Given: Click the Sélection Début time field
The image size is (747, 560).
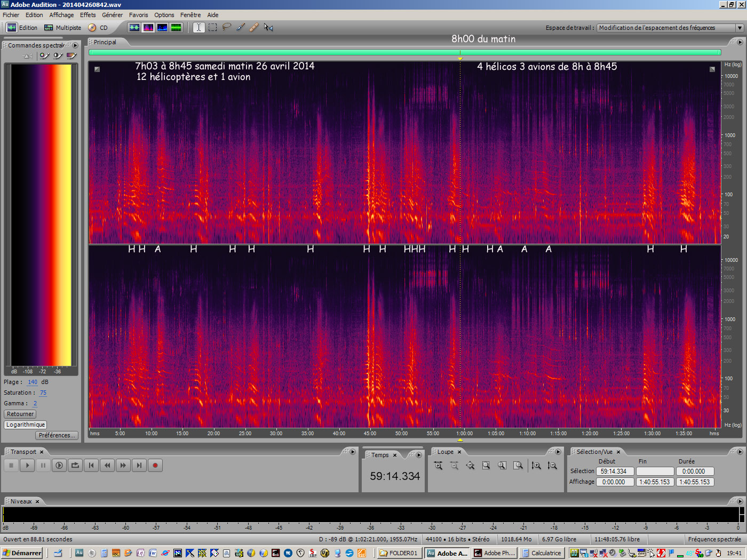Looking at the screenshot, I should pyautogui.click(x=615, y=471).
